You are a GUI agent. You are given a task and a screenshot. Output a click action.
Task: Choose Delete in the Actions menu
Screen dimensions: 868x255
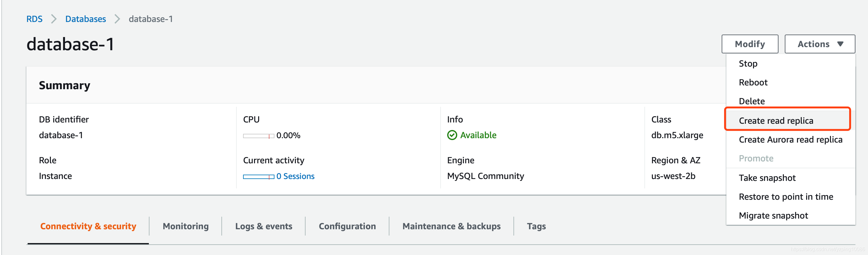[751, 101]
